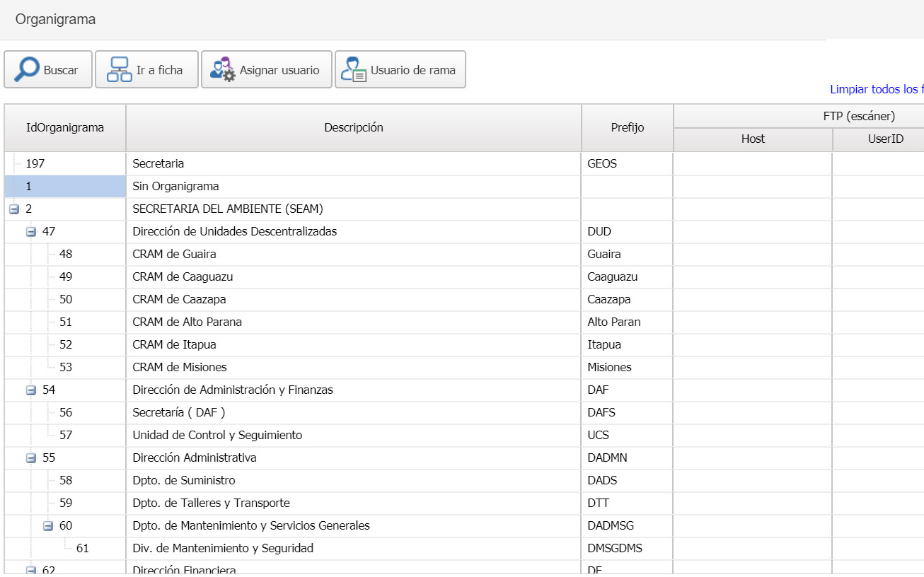The image size is (924, 577).
Task: Click 'Dpto. de Talleres y Transporte' cell
Action: click(354, 503)
